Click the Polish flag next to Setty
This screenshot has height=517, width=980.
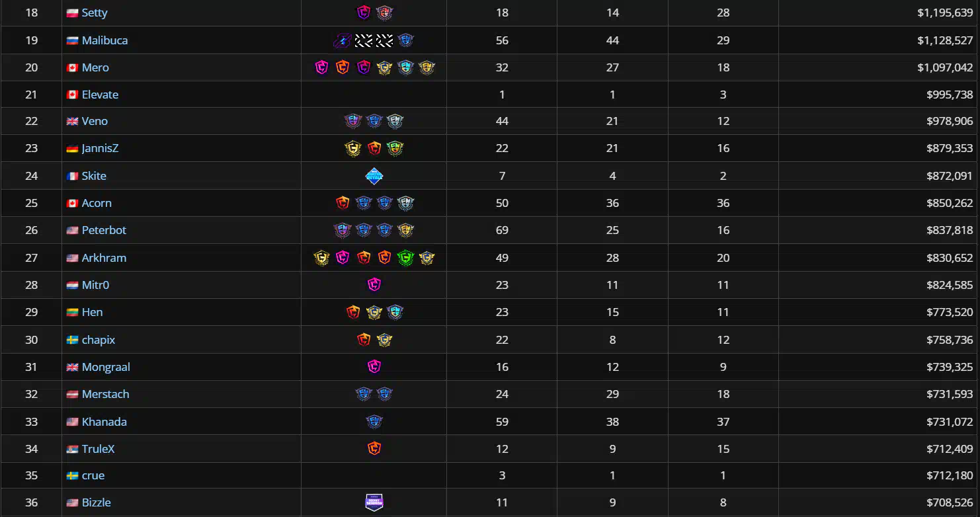coord(73,13)
